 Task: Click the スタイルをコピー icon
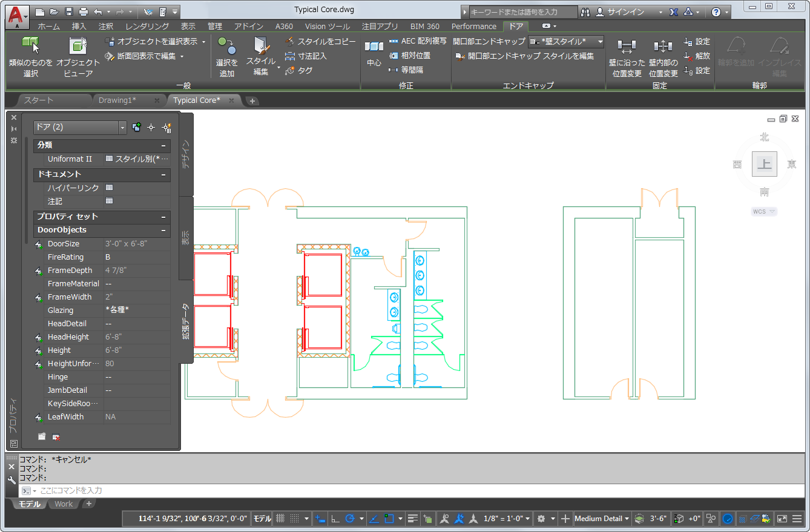(290, 42)
